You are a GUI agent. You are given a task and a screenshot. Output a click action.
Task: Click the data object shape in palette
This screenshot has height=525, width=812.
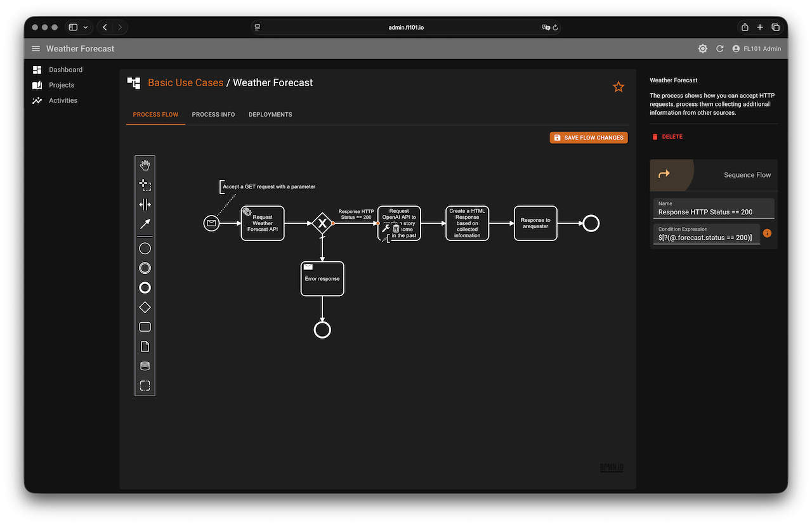pyautogui.click(x=145, y=347)
